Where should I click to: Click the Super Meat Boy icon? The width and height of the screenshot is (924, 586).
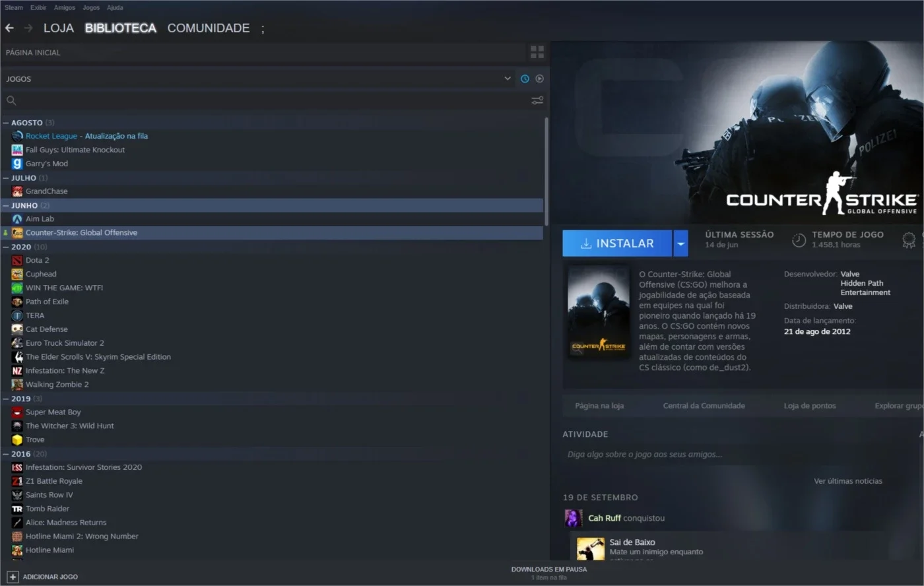17,412
